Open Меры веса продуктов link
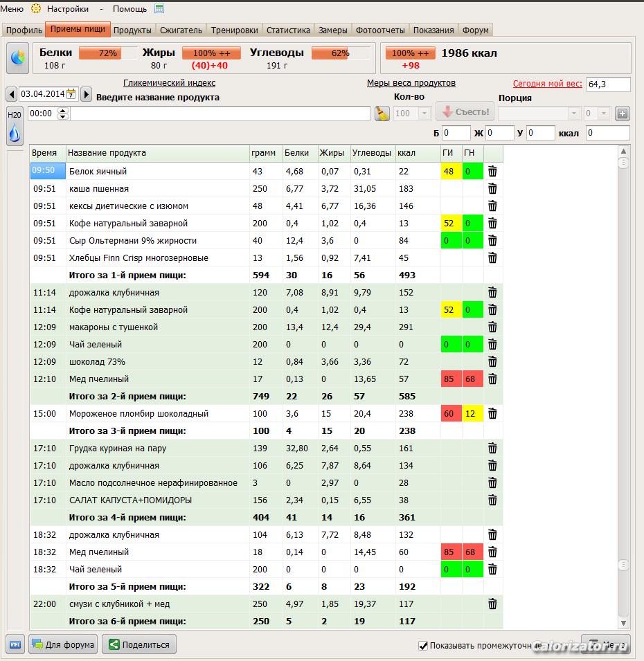This screenshot has height=661, width=644. (411, 83)
